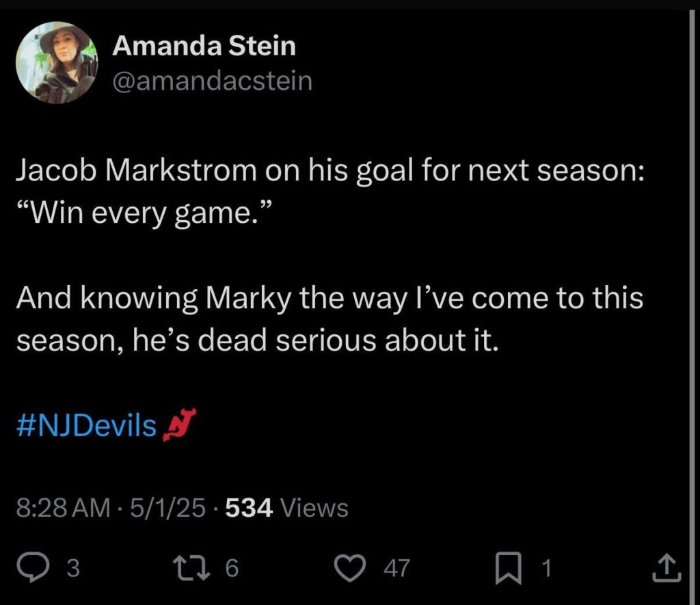View the 534 Views count
Viewport: 700px width, 605px height.
(286, 508)
